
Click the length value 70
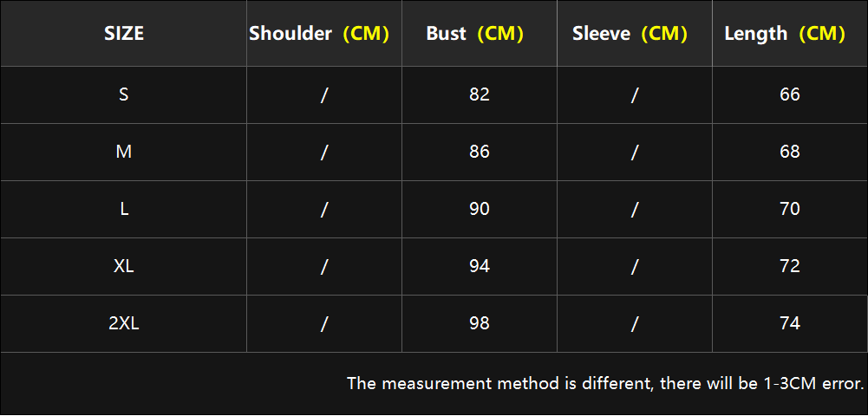point(790,209)
